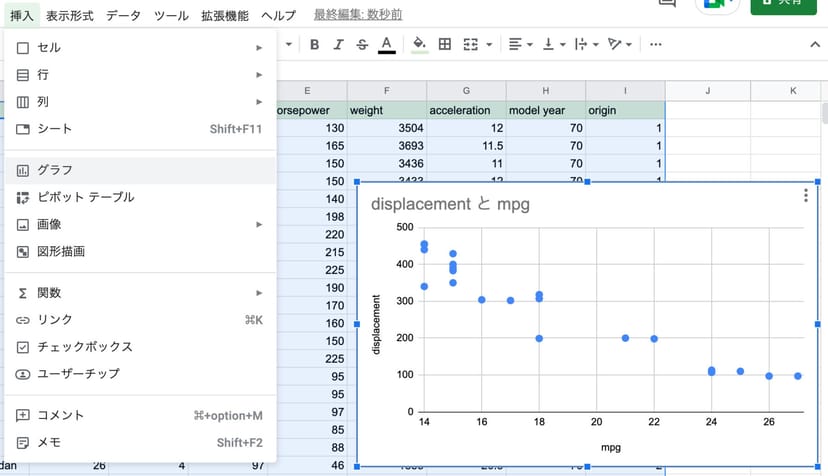Open the データ menu in menu bar
This screenshot has height=476, width=828.
tap(123, 15)
